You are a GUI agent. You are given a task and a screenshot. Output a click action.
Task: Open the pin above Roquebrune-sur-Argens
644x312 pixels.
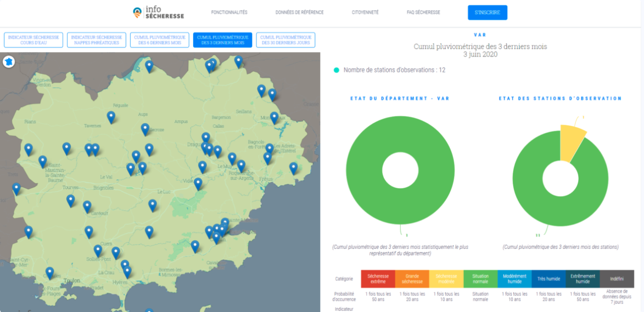click(x=241, y=166)
